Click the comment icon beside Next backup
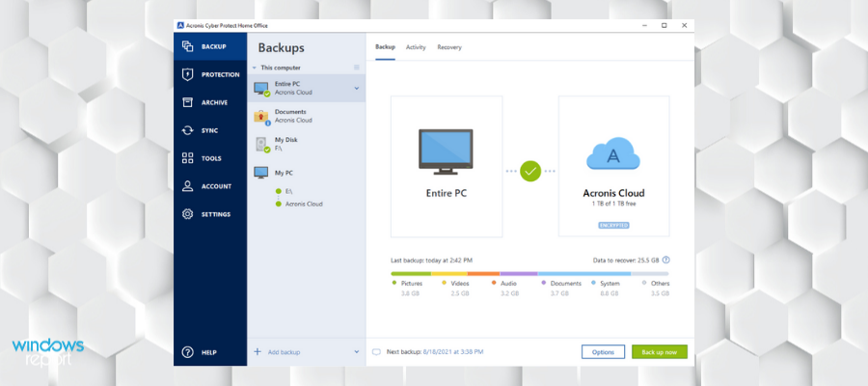Screen dimensions: 868x386 point(376,351)
